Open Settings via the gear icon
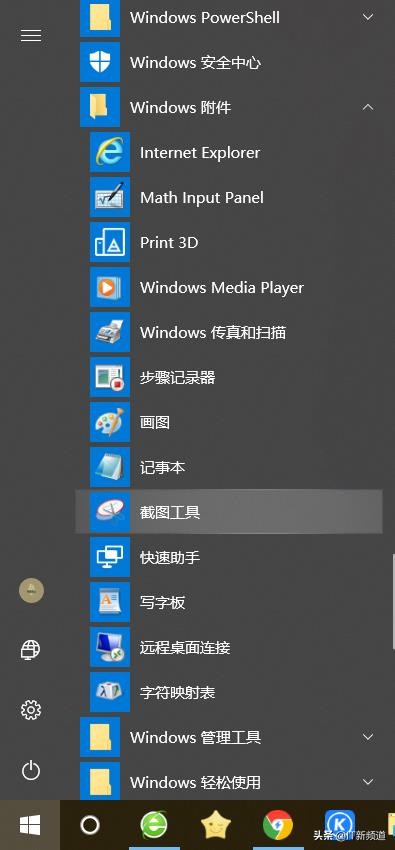 [x=31, y=709]
